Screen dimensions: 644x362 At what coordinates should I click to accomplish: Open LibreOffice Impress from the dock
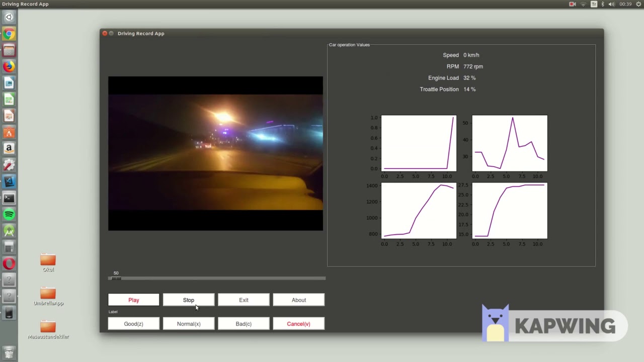click(9, 116)
